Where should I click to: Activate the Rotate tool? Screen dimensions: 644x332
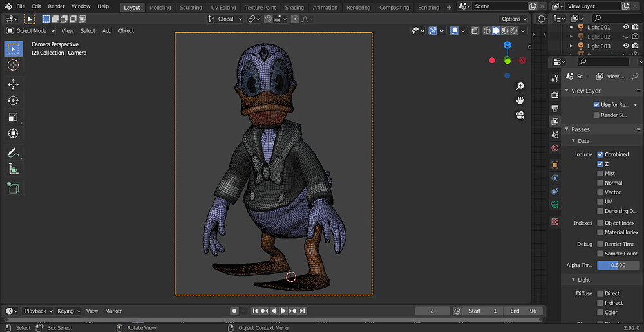13,100
